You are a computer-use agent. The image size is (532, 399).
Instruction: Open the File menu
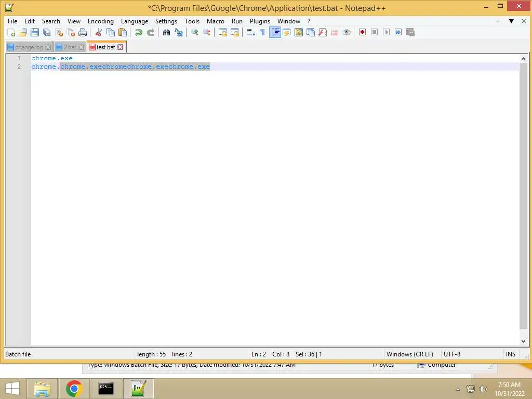12,21
